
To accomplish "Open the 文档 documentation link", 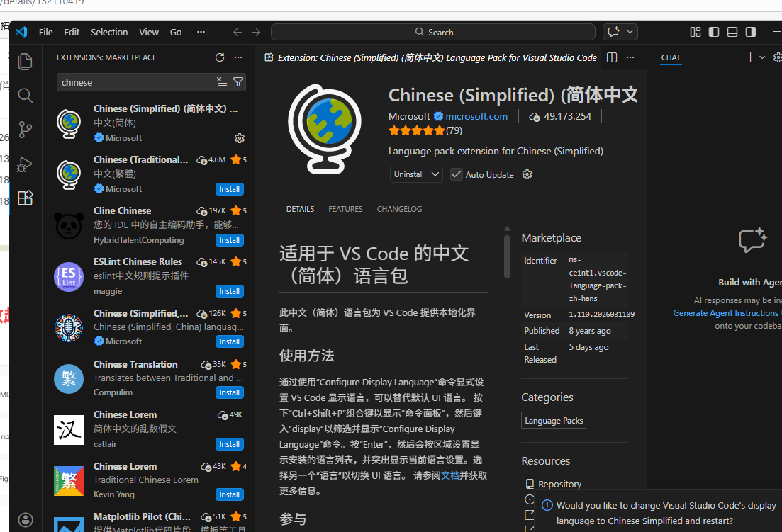I will click(x=450, y=476).
